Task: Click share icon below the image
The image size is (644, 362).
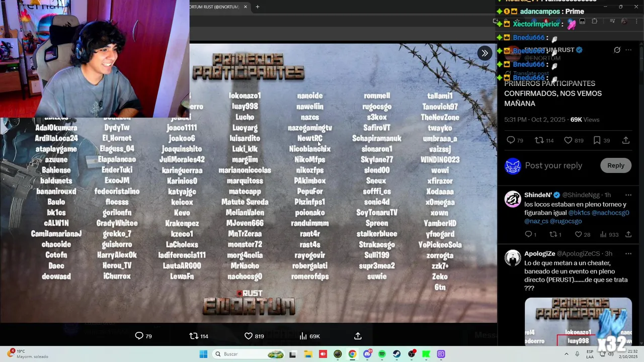Action: tap(358, 336)
